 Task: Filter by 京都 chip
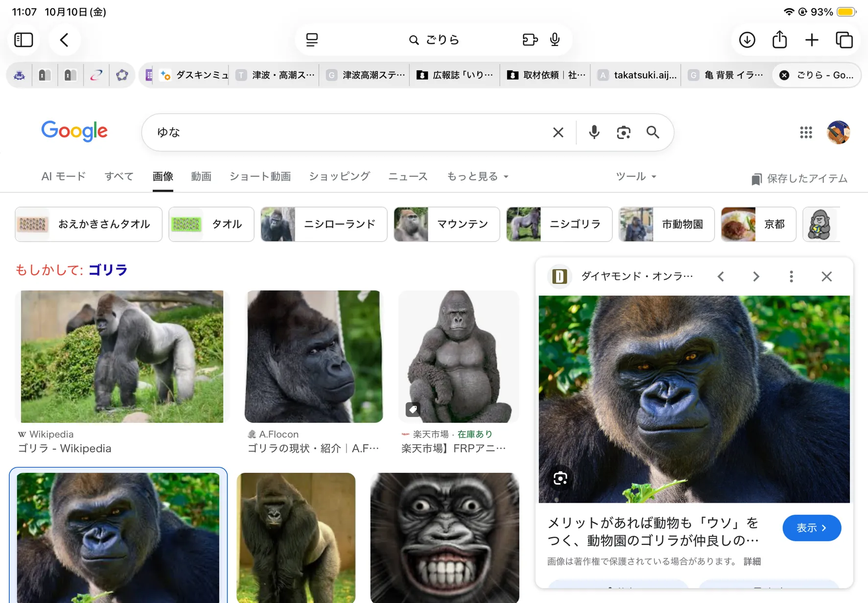[x=758, y=224]
